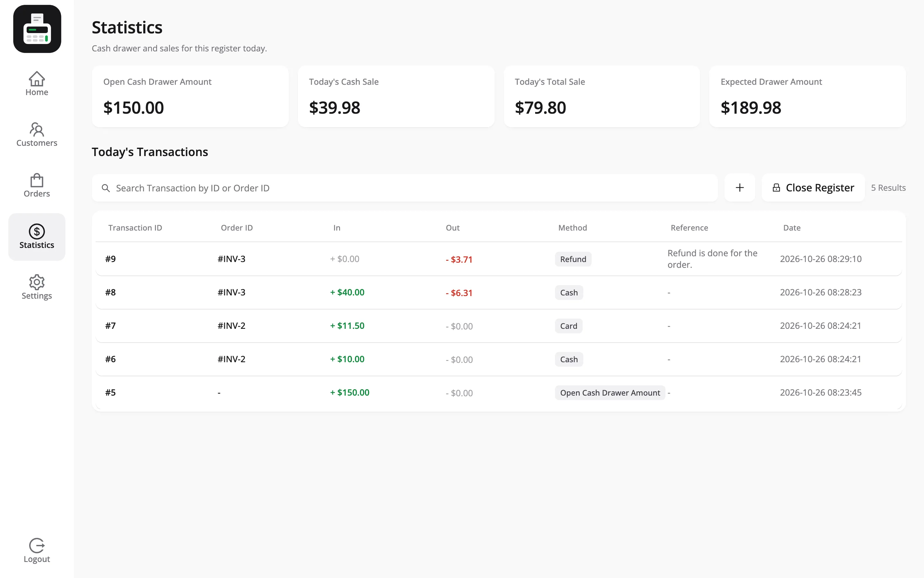
Task: Open the Orders page
Action: (x=37, y=185)
